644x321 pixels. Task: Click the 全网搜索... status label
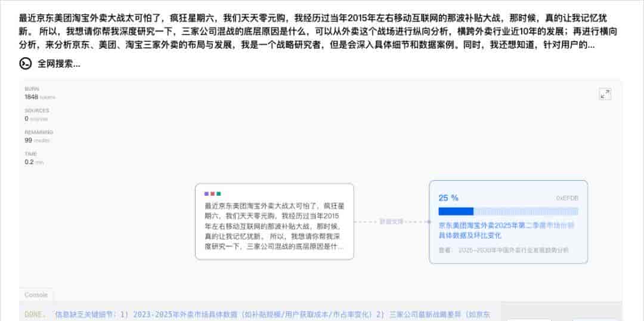pyautogui.click(x=58, y=64)
